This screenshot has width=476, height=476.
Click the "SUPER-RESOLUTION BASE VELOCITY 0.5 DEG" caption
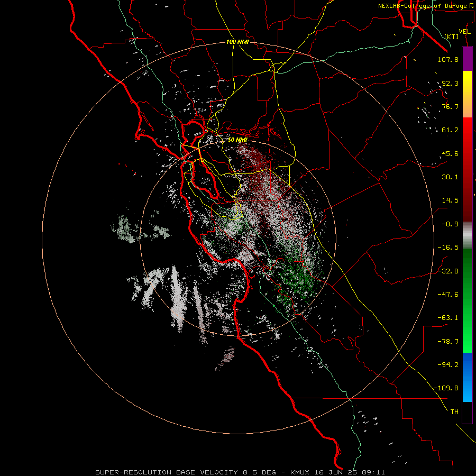click(186, 472)
